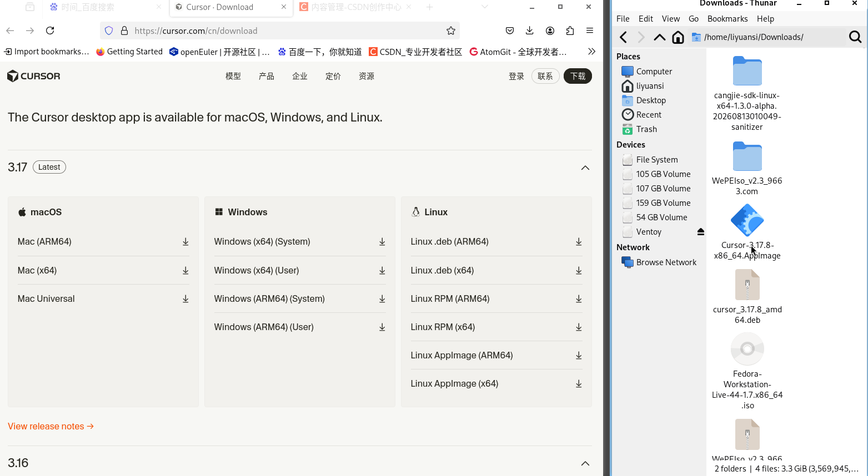Click the 下载 download button

(578, 76)
